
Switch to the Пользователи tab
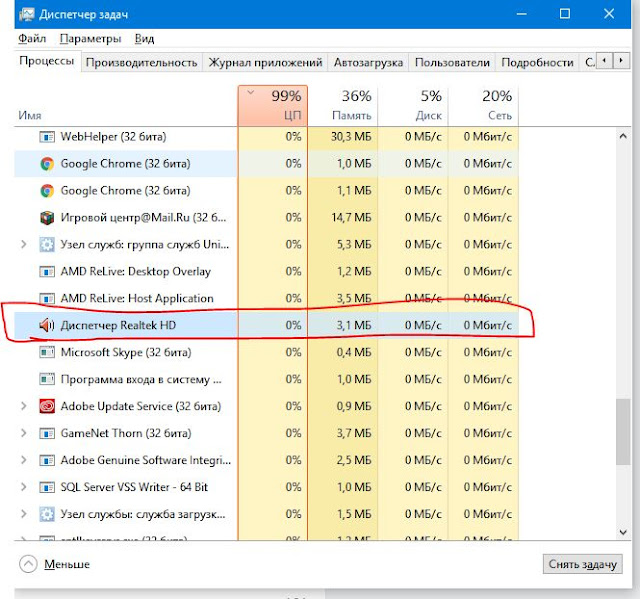point(452,62)
